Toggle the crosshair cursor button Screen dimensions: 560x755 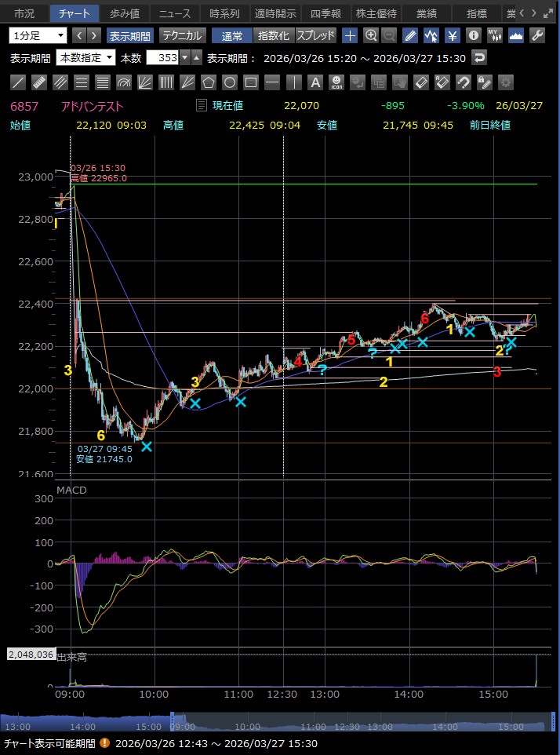tap(350, 35)
